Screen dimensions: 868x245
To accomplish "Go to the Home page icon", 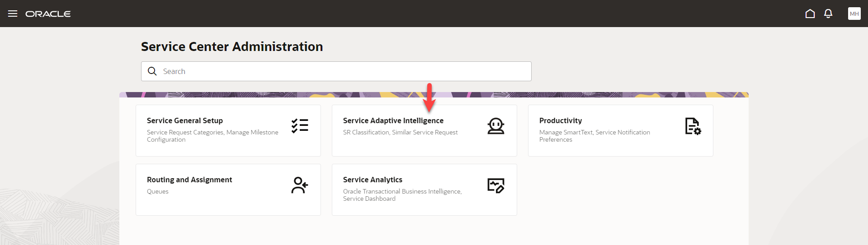I will tap(810, 14).
